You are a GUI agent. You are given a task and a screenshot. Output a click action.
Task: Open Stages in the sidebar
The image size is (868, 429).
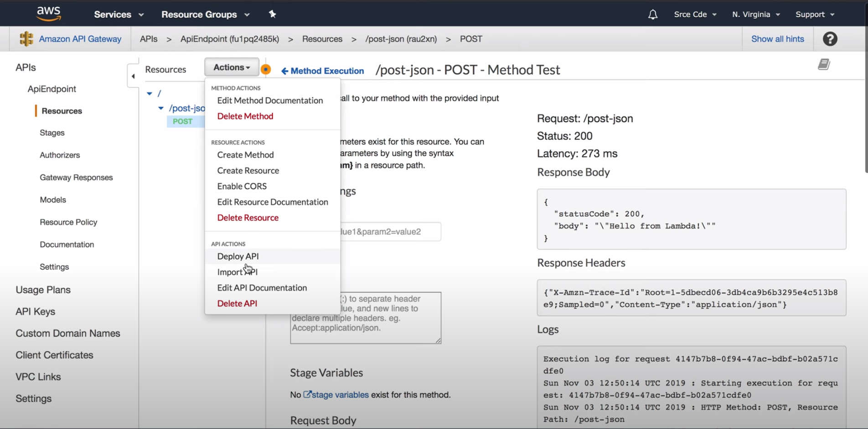point(52,133)
